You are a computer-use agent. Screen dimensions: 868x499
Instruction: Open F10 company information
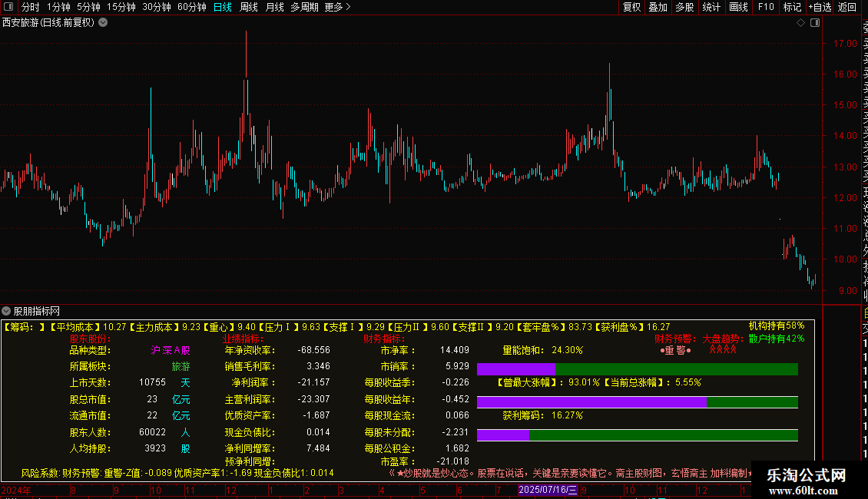[766, 7]
